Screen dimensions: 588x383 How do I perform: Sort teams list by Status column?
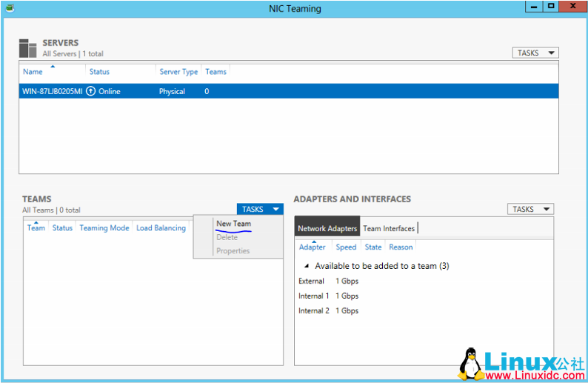click(62, 227)
